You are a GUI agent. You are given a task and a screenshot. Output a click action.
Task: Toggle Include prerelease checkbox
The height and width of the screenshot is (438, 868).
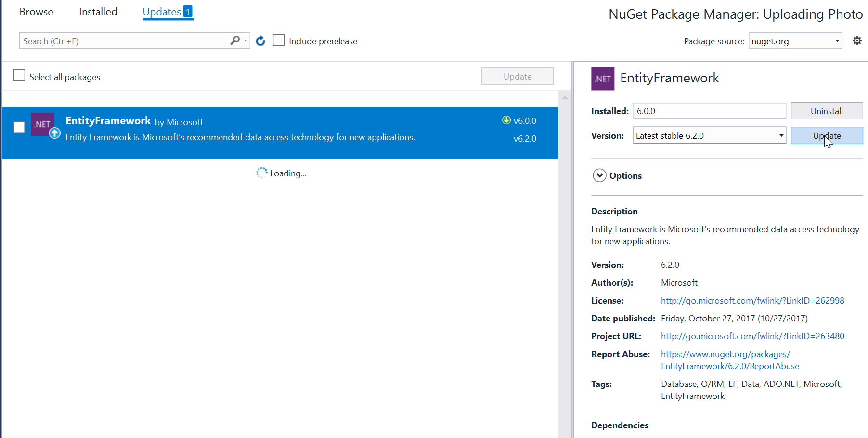[x=279, y=40]
